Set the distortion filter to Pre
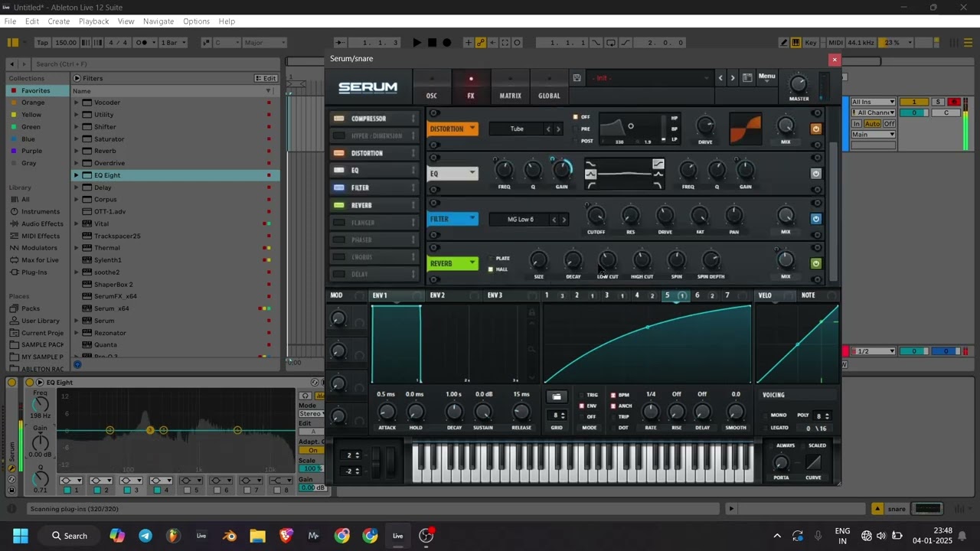This screenshot has height=551, width=980. tap(582, 129)
